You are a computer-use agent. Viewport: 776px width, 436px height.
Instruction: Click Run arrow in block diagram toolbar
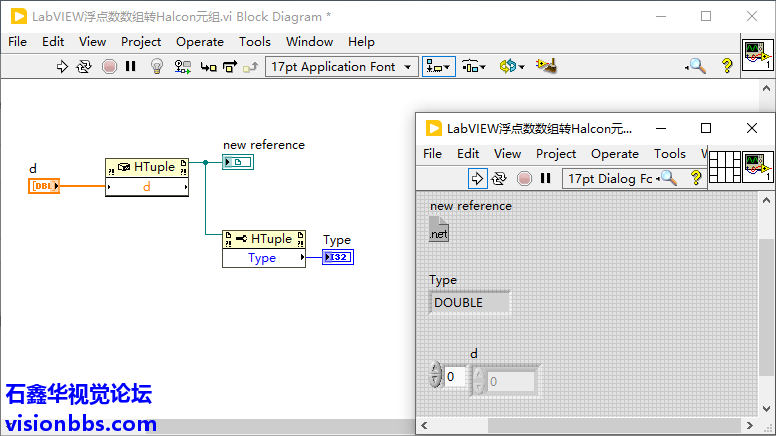62,67
